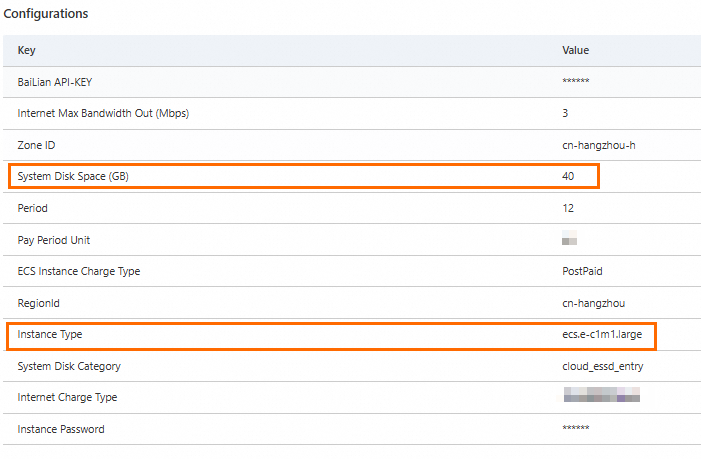Click the masked BaiLian API-KEY value
Image resolution: width=701 pixels, height=459 pixels.
tap(576, 82)
